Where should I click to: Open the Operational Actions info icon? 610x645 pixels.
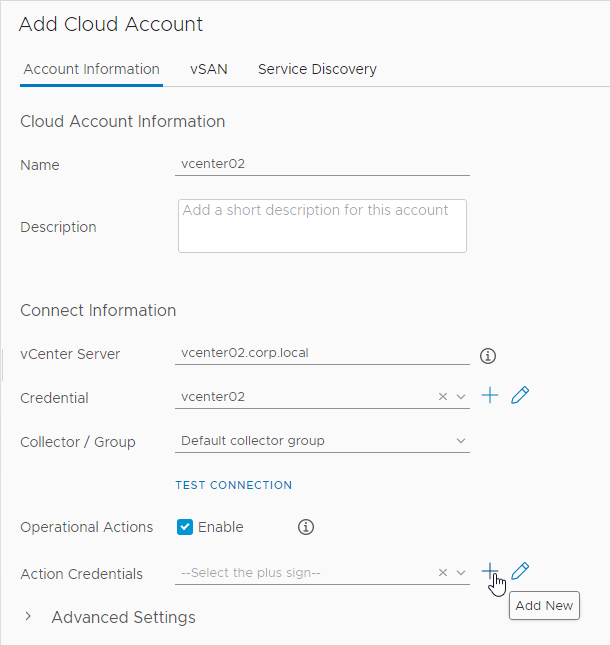coord(306,527)
